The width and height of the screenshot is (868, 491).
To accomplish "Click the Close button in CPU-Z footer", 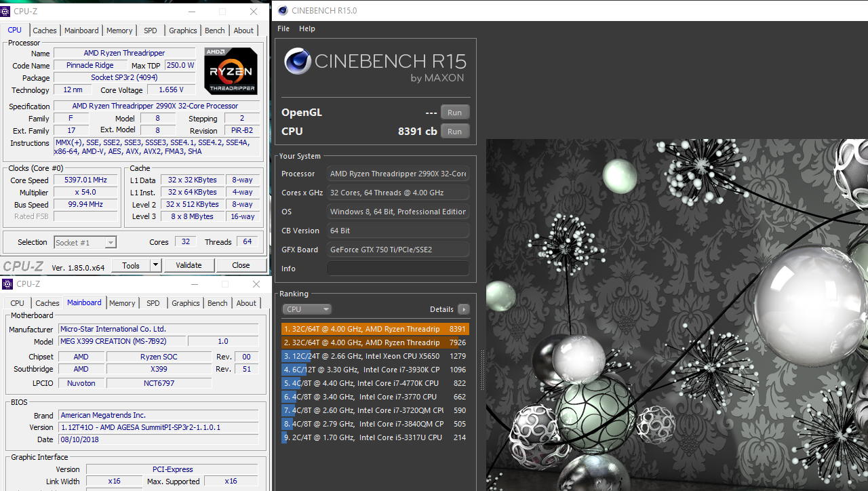I will tap(241, 265).
